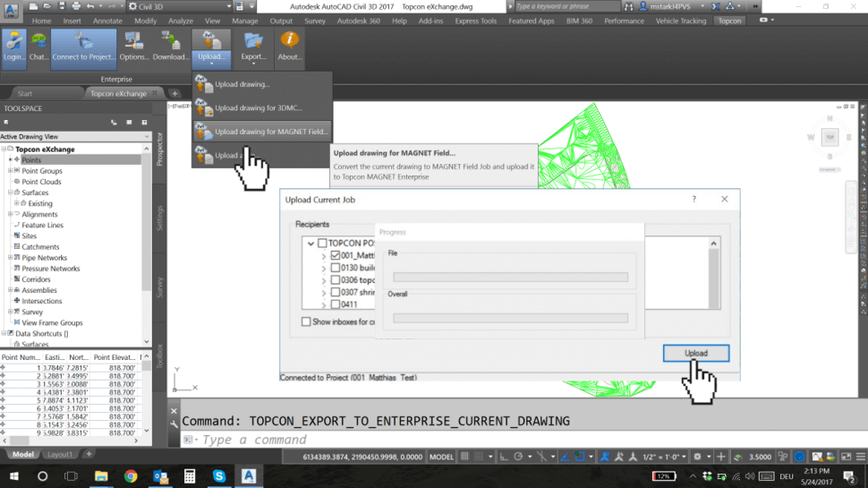This screenshot has width=868, height=488.
Task: Enable Show inboxes checkbox
Action: coord(306,321)
